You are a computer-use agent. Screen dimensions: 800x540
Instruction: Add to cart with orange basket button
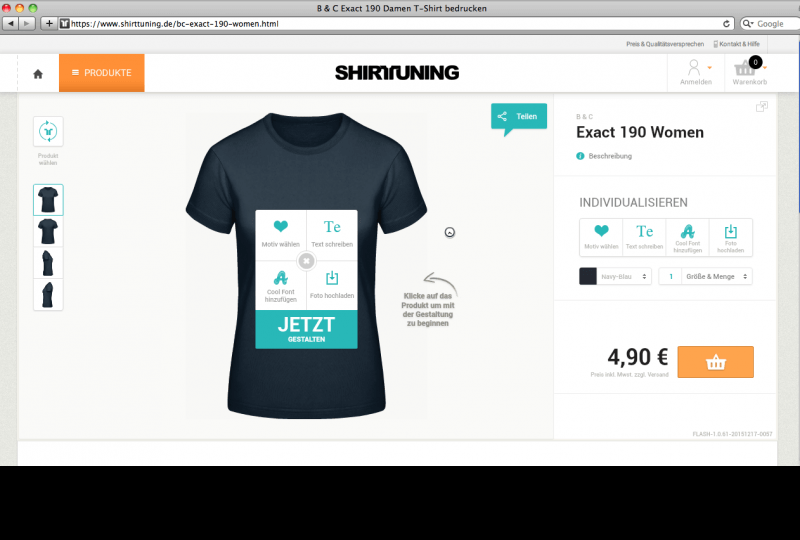[715, 362]
